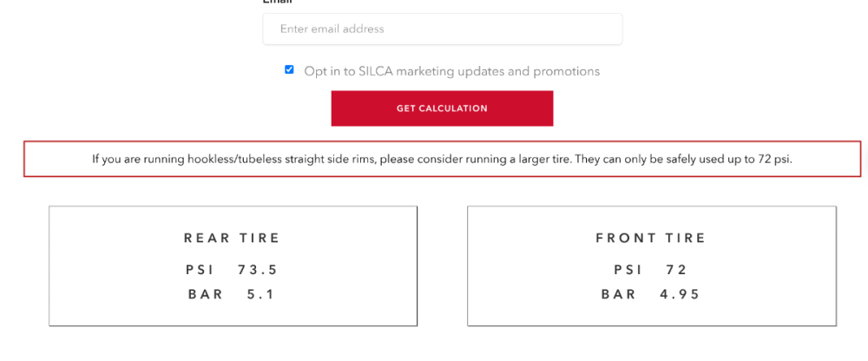Select the rear tire BAR value 5.1
868x361 pixels.
(260, 294)
